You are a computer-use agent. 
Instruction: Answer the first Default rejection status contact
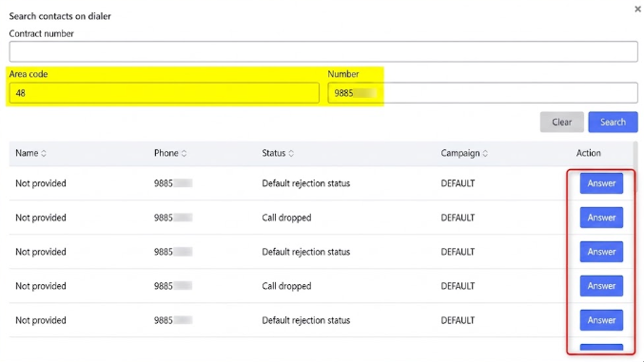coord(601,183)
